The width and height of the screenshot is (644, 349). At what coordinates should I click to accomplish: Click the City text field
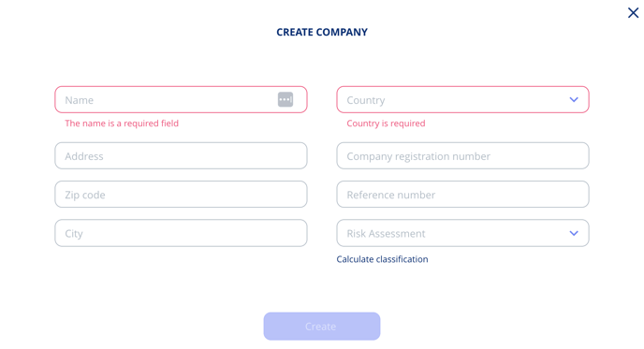click(x=181, y=233)
